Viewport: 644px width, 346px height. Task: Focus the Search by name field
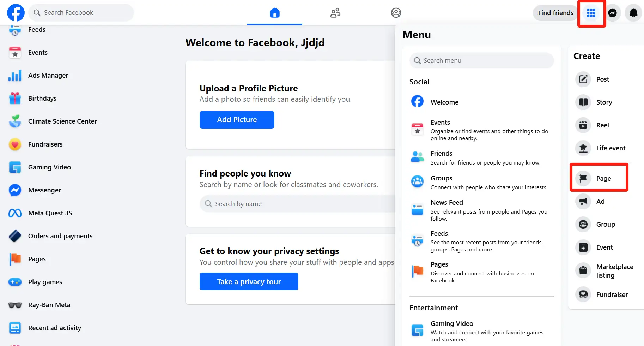pyautogui.click(x=298, y=204)
